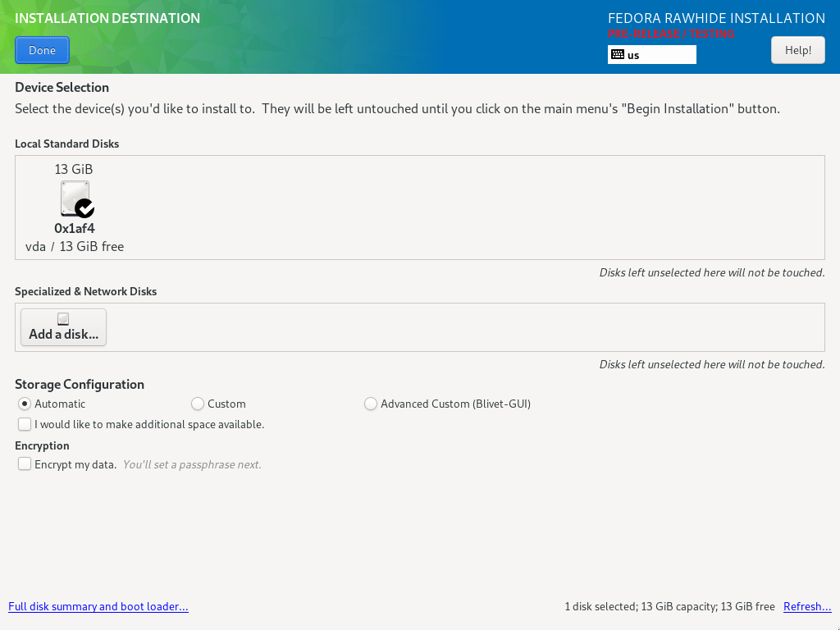
Task: Click the '0x1af4' disk name
Action: click(75, 228)
